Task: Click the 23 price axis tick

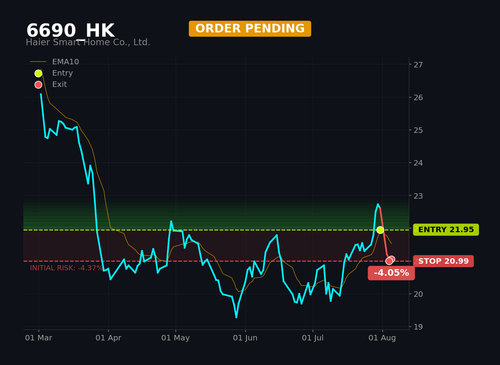Action: [x=418, y=196]
